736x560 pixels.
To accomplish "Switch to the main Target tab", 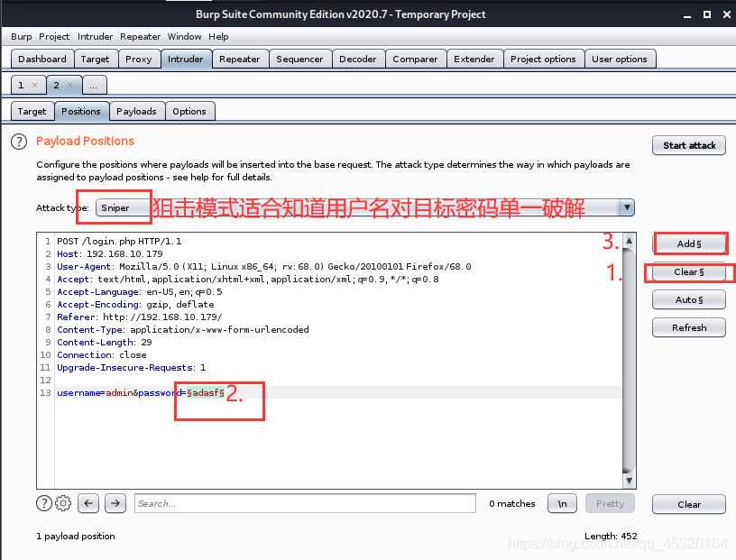I will point(95,60).
